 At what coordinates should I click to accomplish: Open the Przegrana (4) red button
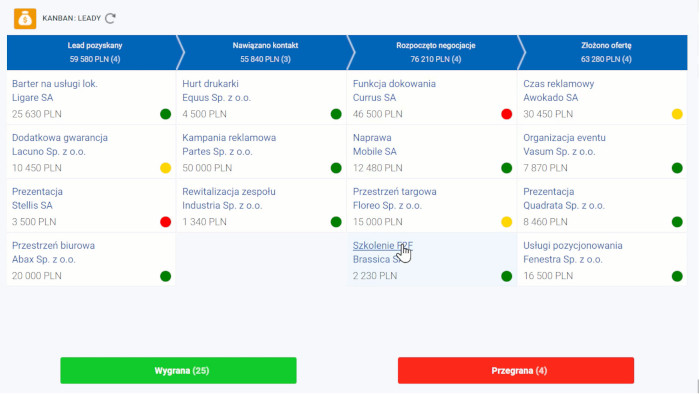516,370
